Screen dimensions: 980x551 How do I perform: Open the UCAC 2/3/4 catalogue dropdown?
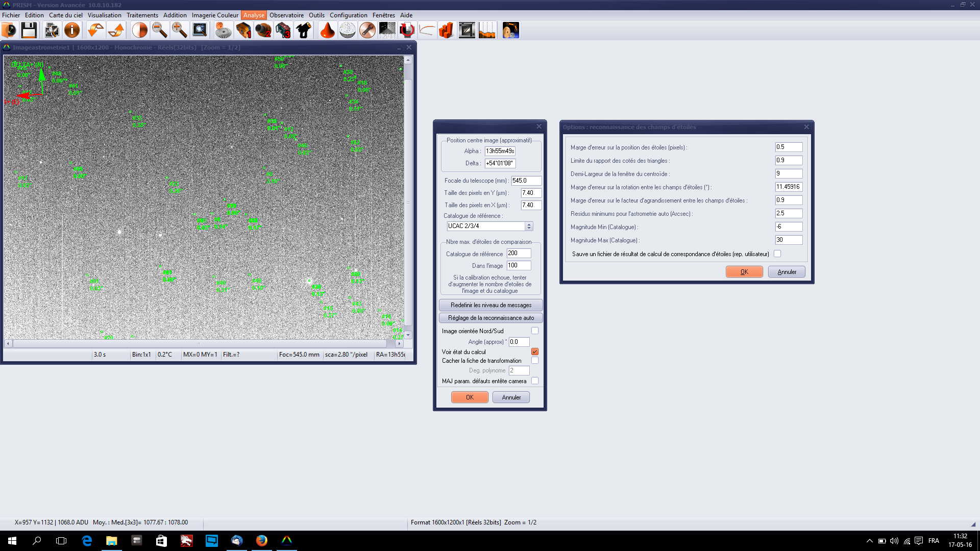coord(529,226)
